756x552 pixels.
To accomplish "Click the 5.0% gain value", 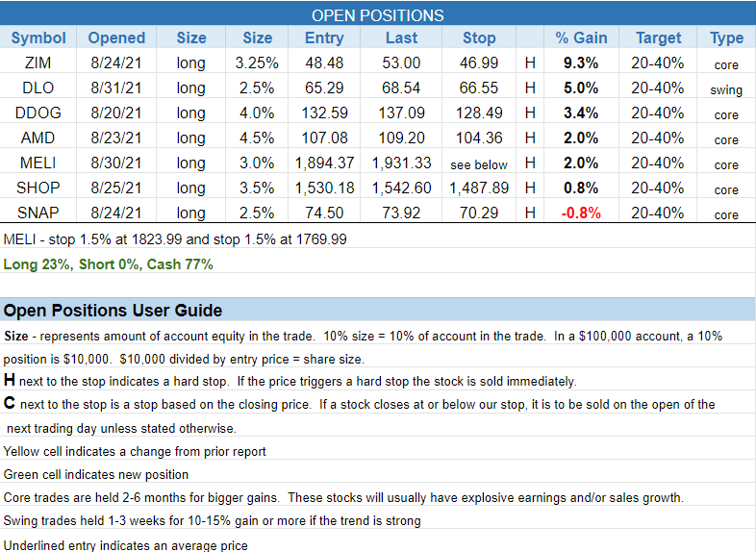I will pyautogui.click(x=581, y=88).
